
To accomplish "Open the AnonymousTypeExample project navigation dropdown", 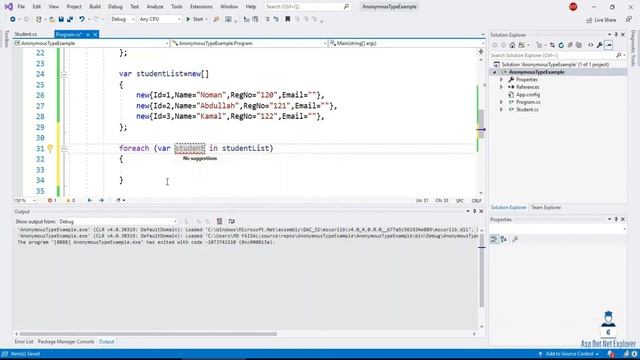I will click(91, 43).
